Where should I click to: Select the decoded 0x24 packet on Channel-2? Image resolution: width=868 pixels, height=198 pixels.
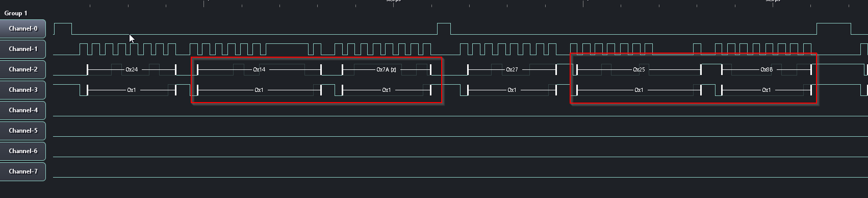(132, 69)
